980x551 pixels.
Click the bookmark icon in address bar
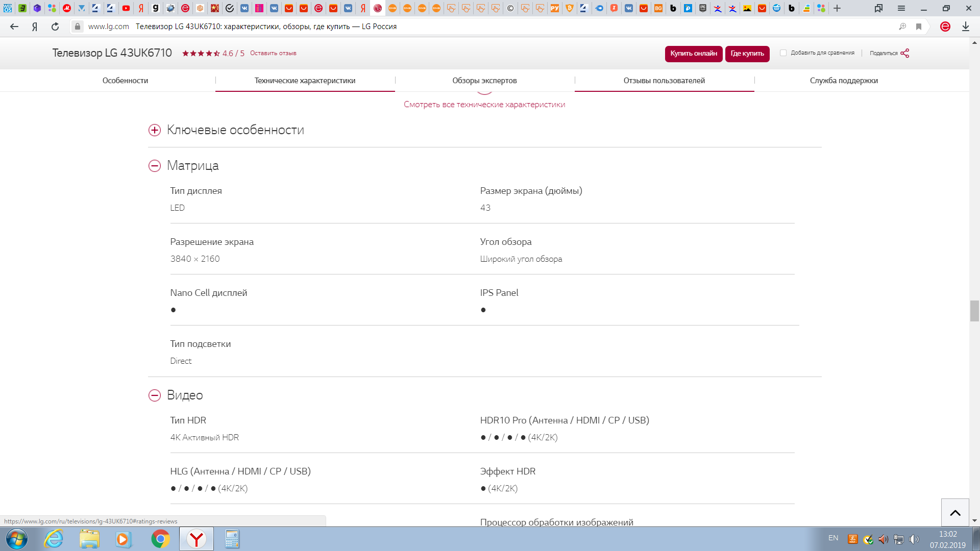[919, 27]
